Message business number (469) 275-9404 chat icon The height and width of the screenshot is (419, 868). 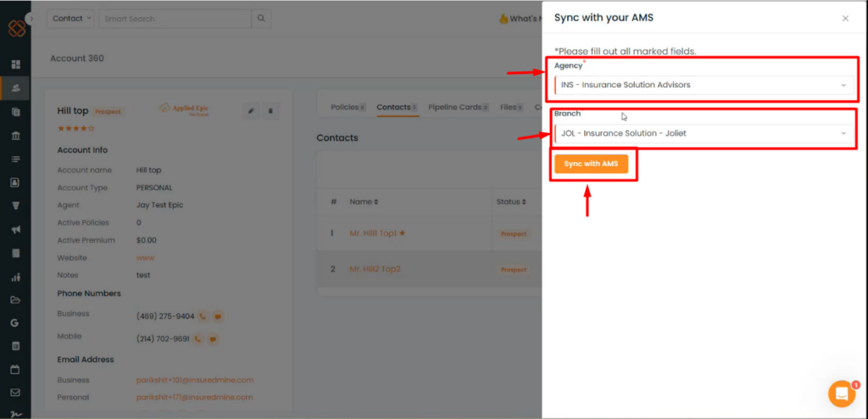pyautogui.click(x=218, y=316)
